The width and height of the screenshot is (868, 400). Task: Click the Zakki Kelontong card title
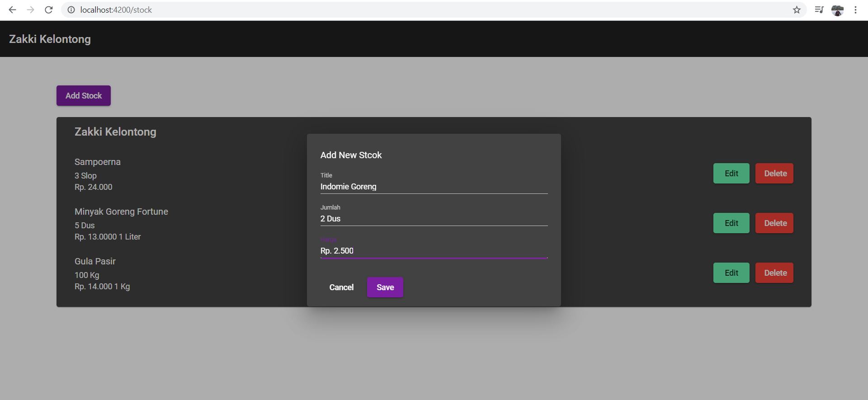[115, 132]
